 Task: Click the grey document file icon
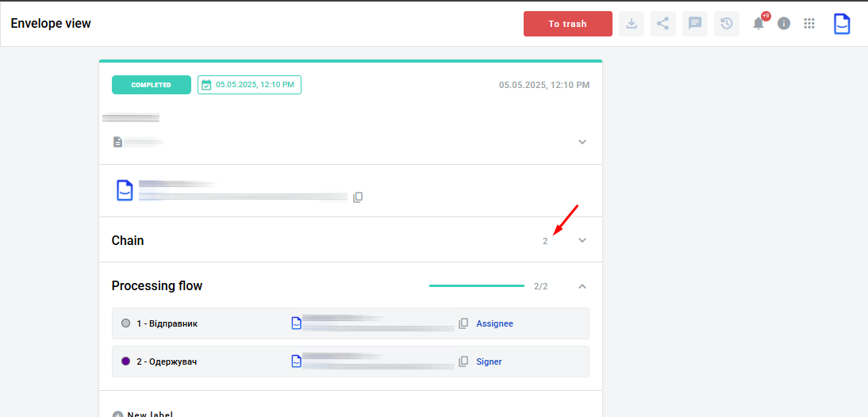click(x=117, y=142)
